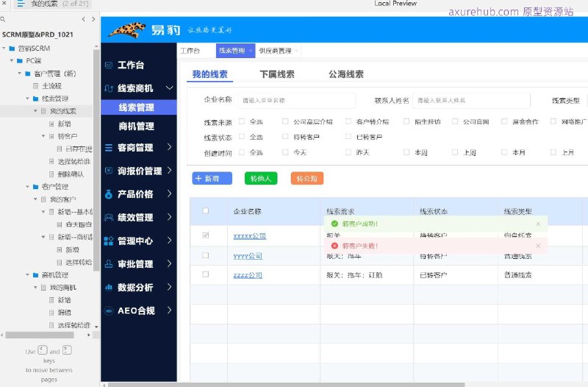Focus the 企业名称 input field
The width and height of the screenshot is (588, 387).
[297, 101]
